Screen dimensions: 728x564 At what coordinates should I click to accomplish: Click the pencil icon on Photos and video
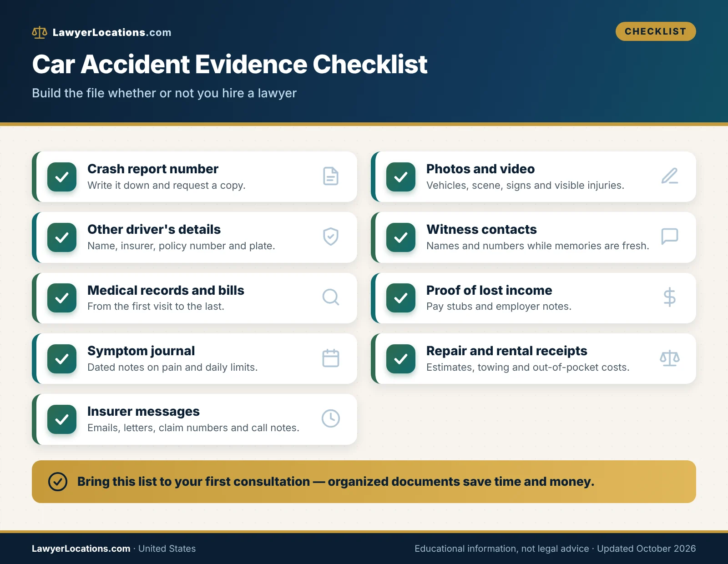[x=670, y=176]
